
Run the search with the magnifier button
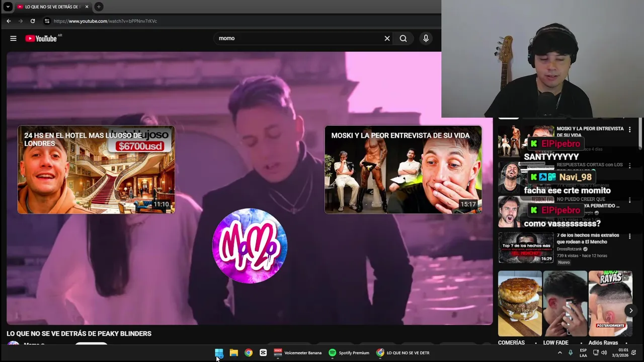click(403, 38)
